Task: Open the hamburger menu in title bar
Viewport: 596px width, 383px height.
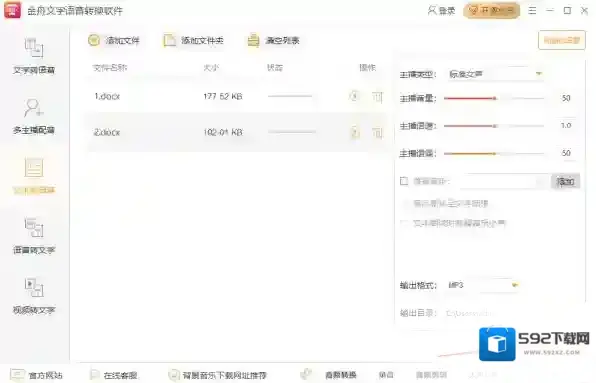Action: tap(532, 11)
